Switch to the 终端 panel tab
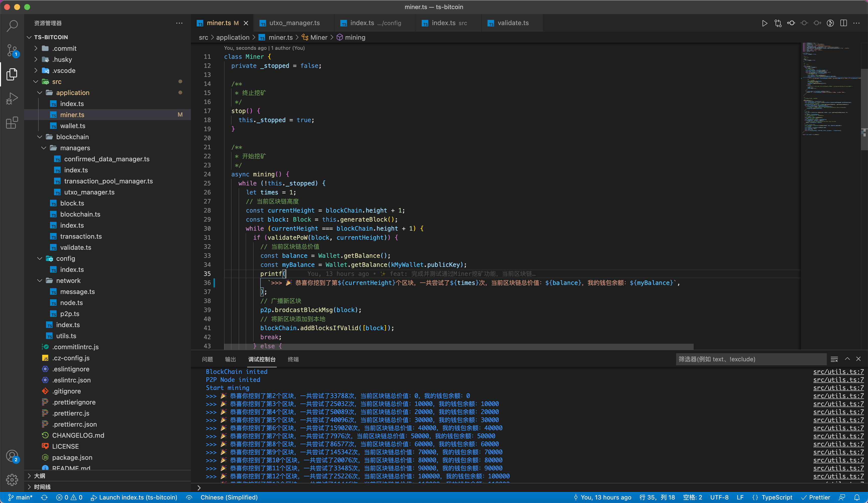868x503 pixels. click(x=293, y=359)
